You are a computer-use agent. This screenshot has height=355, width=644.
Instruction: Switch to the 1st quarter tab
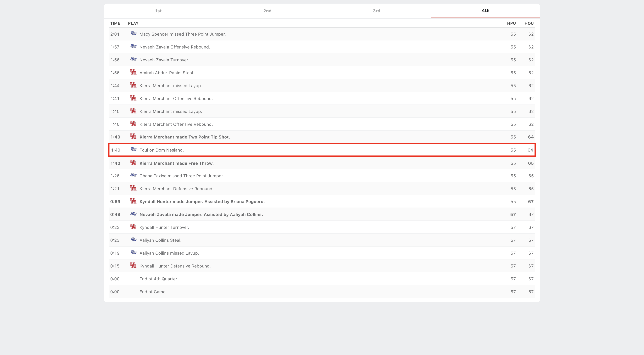tap(158, 11)
